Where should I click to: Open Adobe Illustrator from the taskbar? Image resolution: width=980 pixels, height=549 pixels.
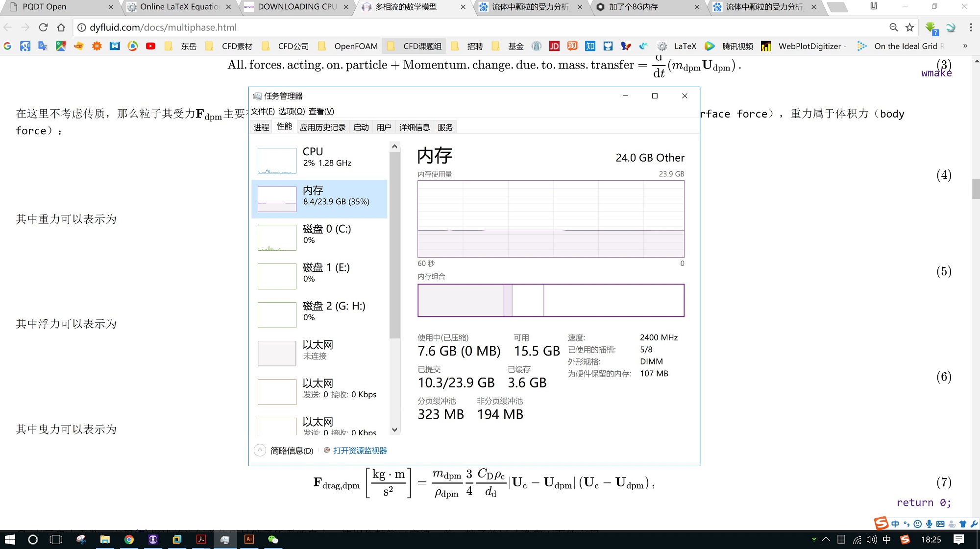[249, 539]
